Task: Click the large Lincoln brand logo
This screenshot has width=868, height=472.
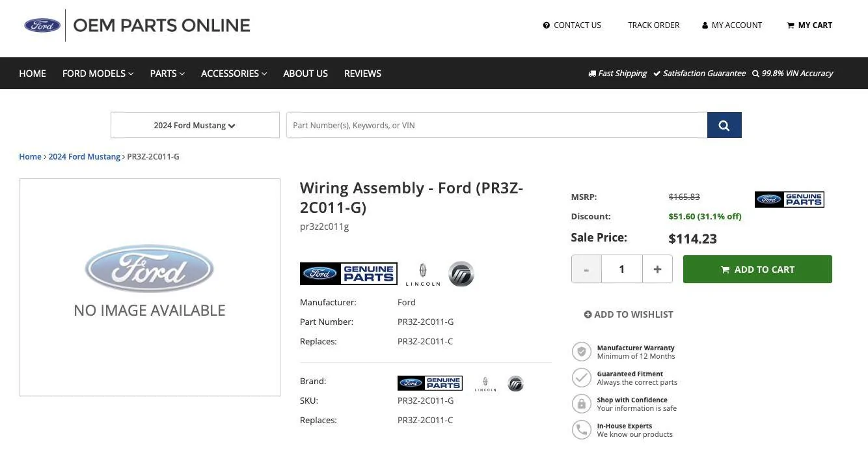Action: point(422,274)
